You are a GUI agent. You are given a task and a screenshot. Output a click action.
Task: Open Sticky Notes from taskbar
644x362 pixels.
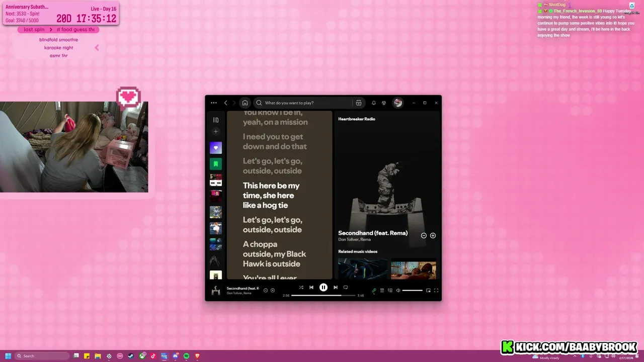[x=87, y=356]
